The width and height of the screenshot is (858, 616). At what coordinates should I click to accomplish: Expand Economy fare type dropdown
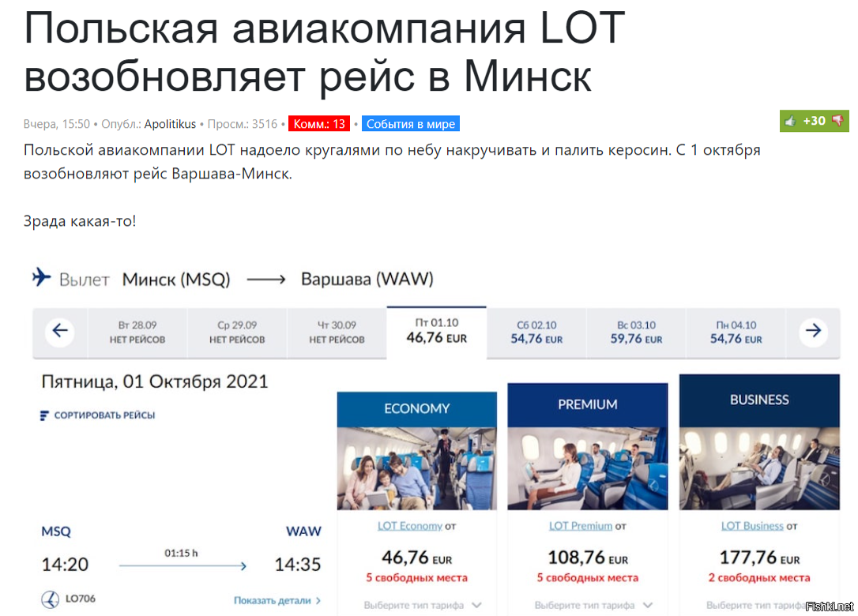[423, 605]
